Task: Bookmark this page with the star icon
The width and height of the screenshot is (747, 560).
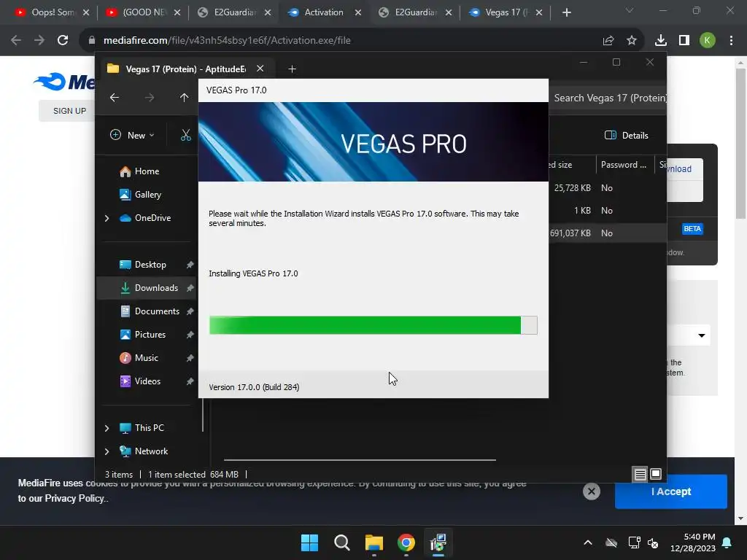Action: 631,41
